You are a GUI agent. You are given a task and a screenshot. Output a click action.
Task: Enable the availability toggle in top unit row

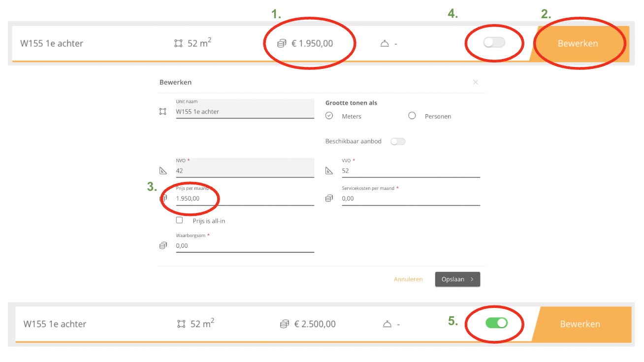(x=494, y=43)
